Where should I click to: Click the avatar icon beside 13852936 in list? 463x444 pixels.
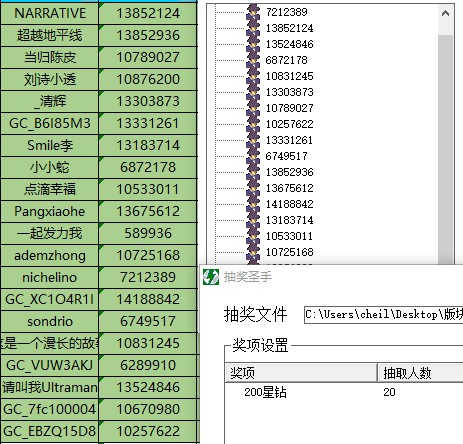253,172
